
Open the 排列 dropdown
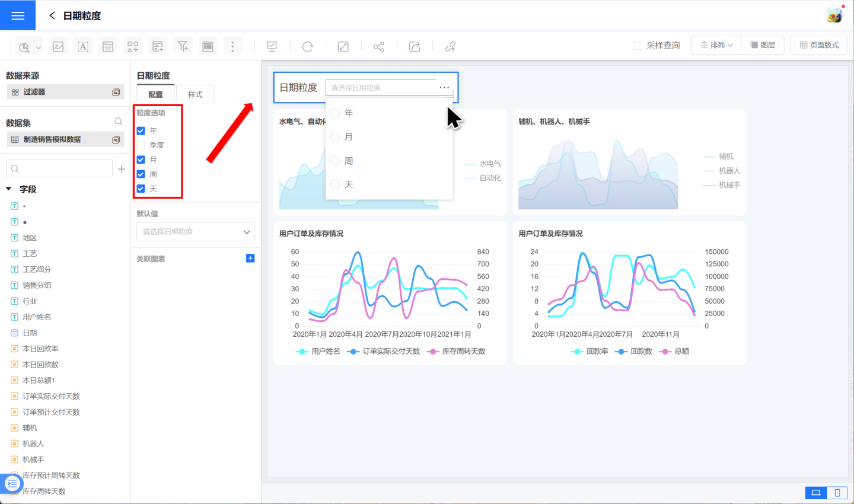pyautogui.click(x=716, y=45)
